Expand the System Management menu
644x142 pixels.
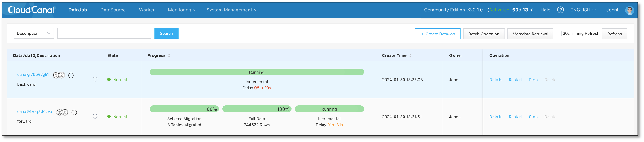tap(231, 10)
